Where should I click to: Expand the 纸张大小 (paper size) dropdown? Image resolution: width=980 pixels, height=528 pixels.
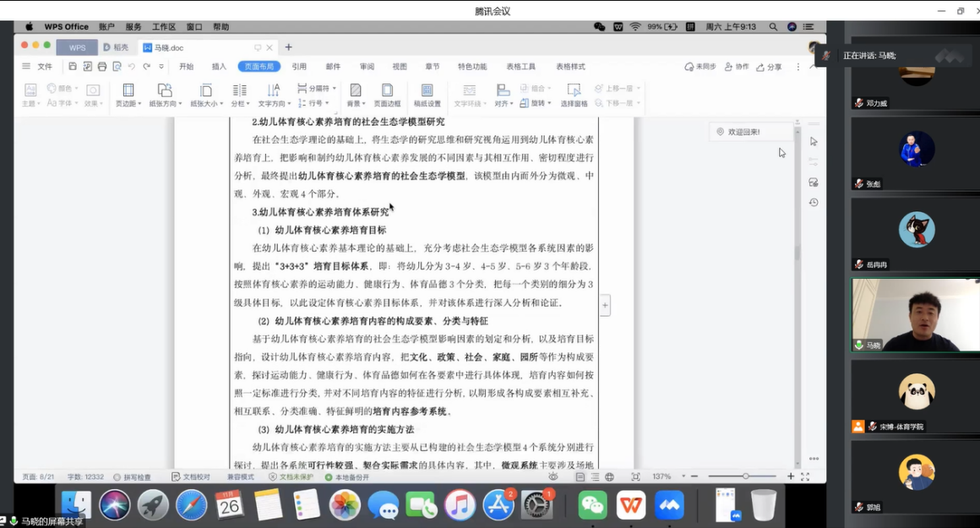[207, 104]
